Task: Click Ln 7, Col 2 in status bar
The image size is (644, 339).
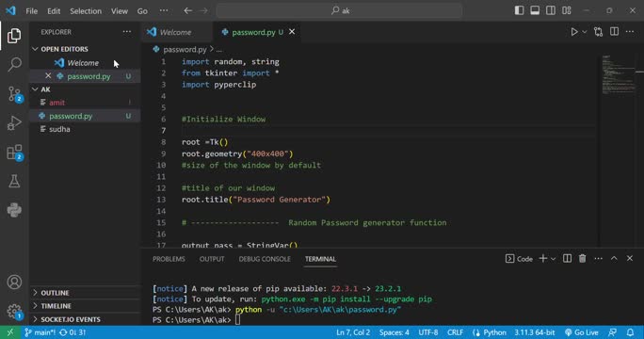Action: coord(353,332)
